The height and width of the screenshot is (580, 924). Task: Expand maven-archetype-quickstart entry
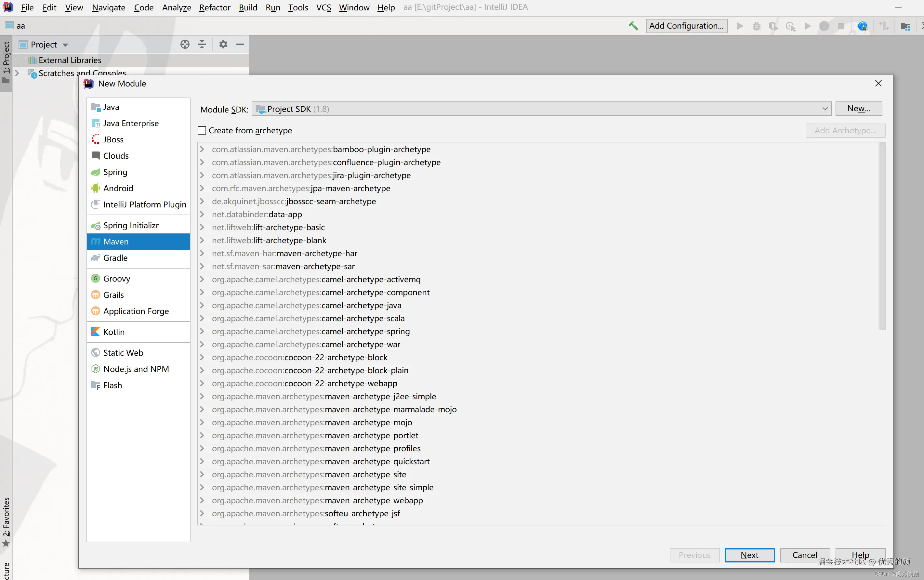click(202, 461)
